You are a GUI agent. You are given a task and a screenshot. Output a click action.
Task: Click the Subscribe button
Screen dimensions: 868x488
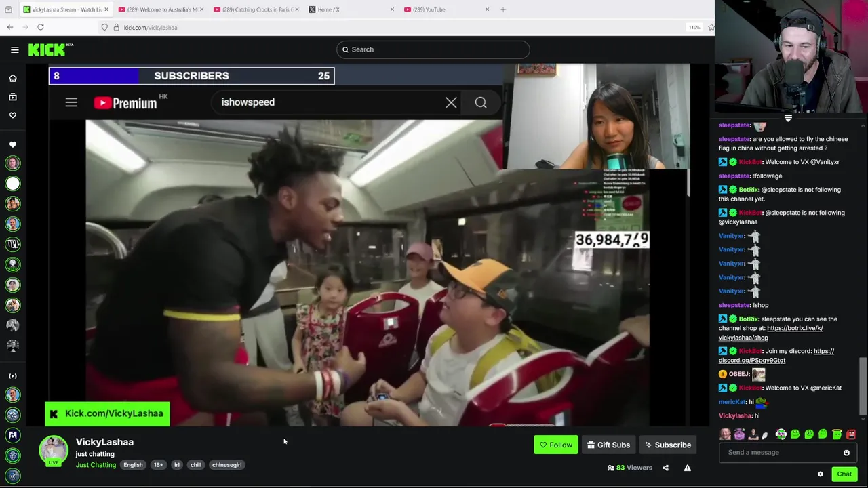pos(668,445)
